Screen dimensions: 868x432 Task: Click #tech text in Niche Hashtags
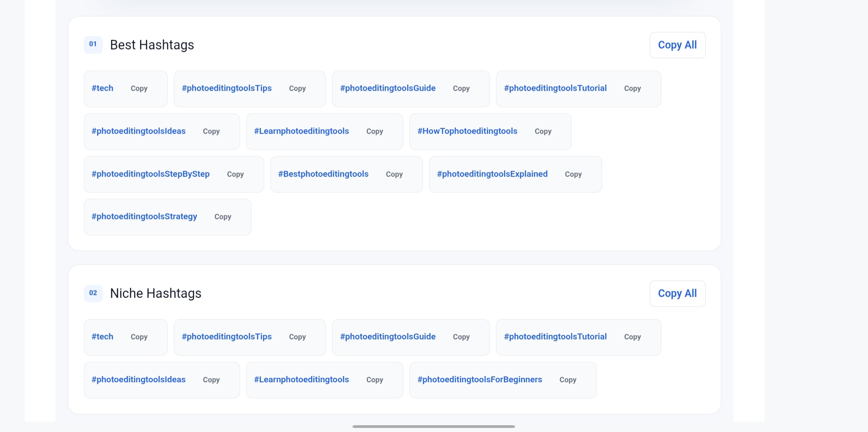(x=102, y=337)
